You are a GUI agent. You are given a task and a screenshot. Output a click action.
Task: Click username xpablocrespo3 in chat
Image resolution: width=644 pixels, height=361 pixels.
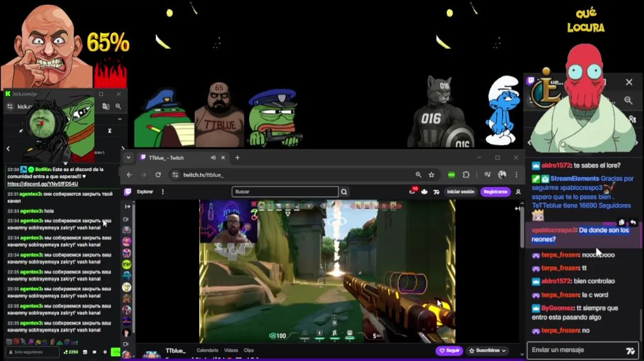tap(554, 230)
